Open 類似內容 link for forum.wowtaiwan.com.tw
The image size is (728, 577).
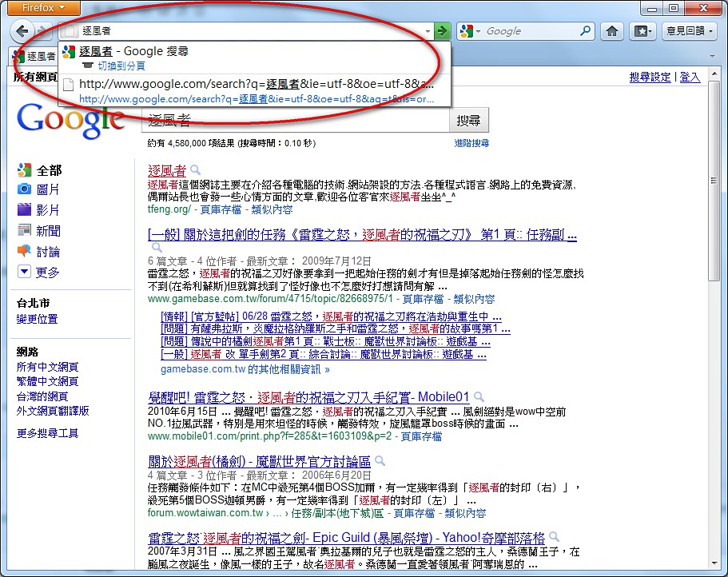click(465, 513)
